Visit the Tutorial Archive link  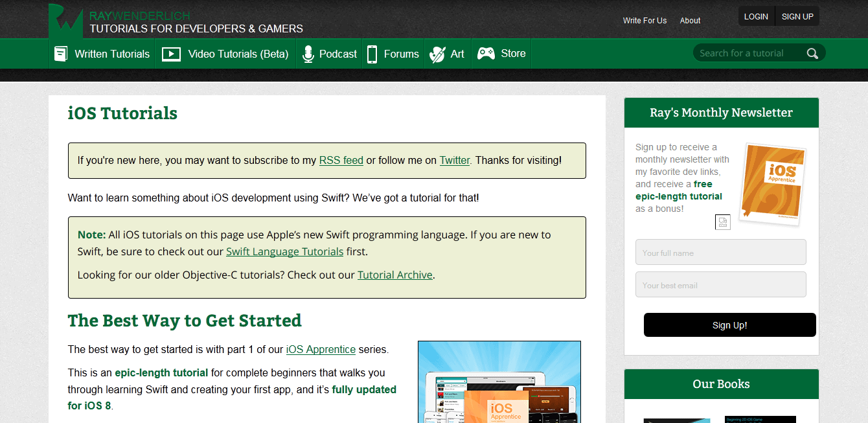click(x=395, y=275)
